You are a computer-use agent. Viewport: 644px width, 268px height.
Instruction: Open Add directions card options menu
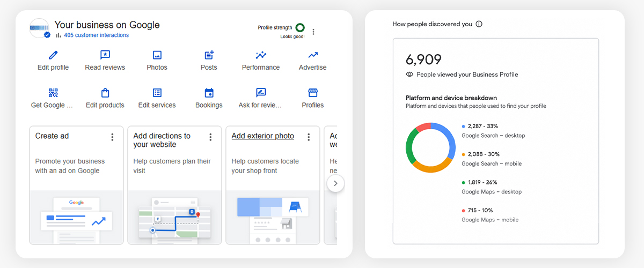click(x=210, y=137)
